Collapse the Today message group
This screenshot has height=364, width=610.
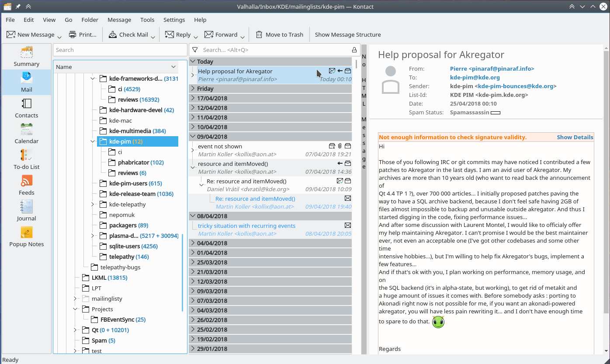[193, 62]
